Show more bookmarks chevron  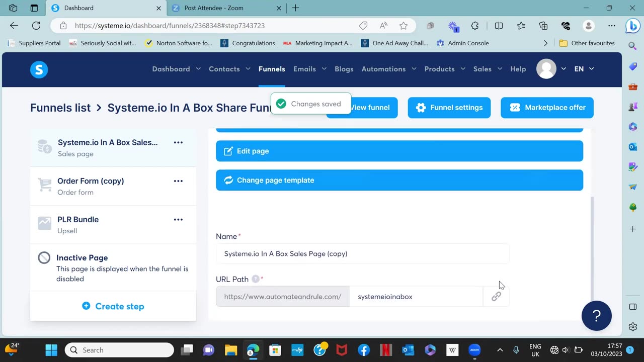545,43
